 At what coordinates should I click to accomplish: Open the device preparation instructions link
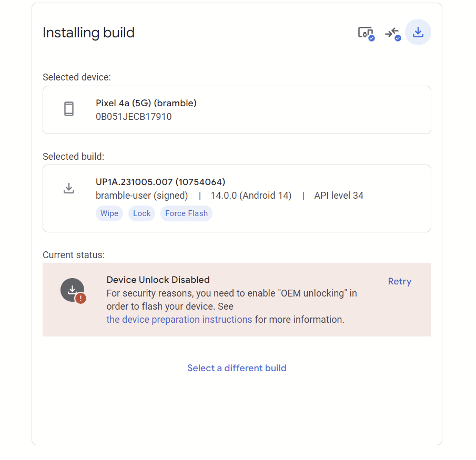click(179, 320)
